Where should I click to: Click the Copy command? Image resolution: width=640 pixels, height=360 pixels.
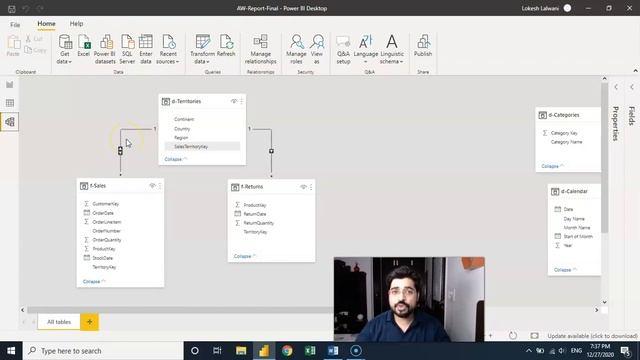click(35, 50)
